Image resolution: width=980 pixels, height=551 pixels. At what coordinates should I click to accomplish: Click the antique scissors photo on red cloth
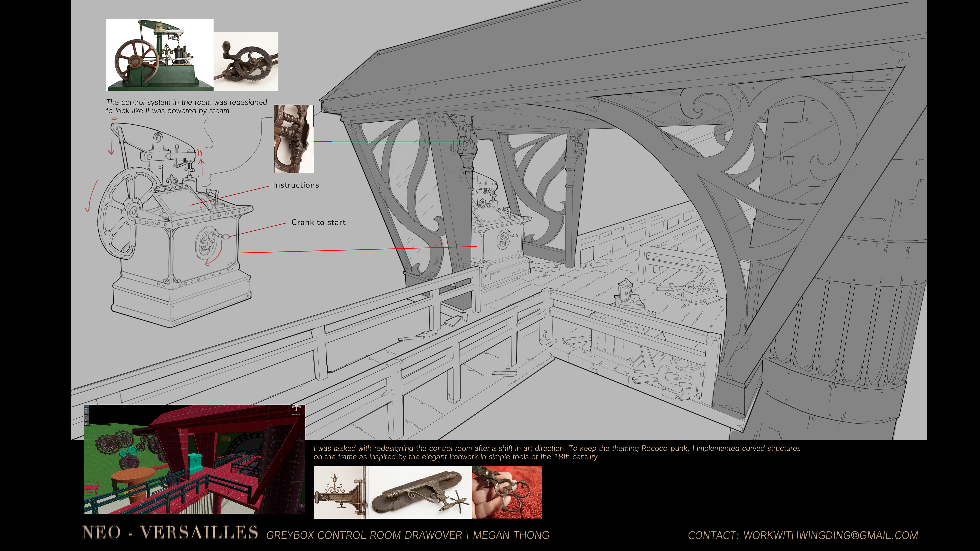507,492
